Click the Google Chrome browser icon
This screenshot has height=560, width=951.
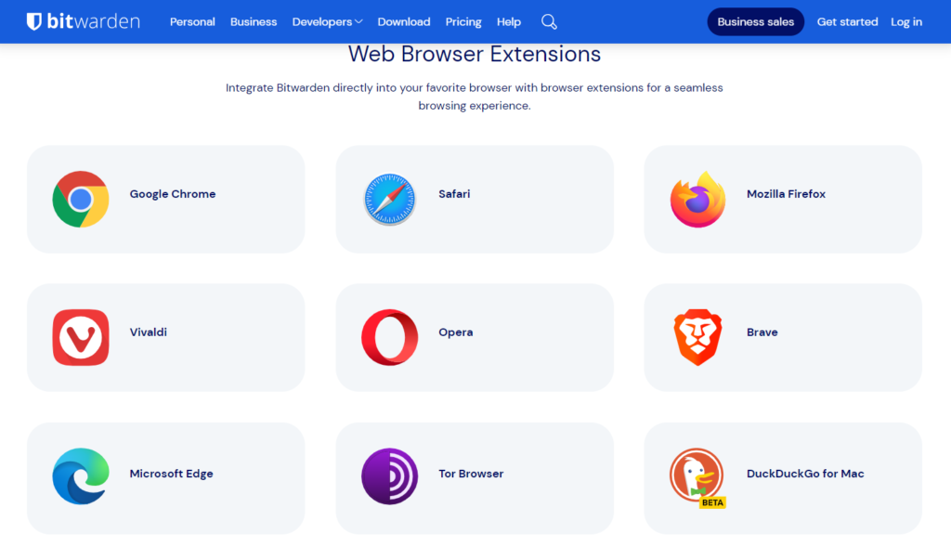(x=81, y=199)
